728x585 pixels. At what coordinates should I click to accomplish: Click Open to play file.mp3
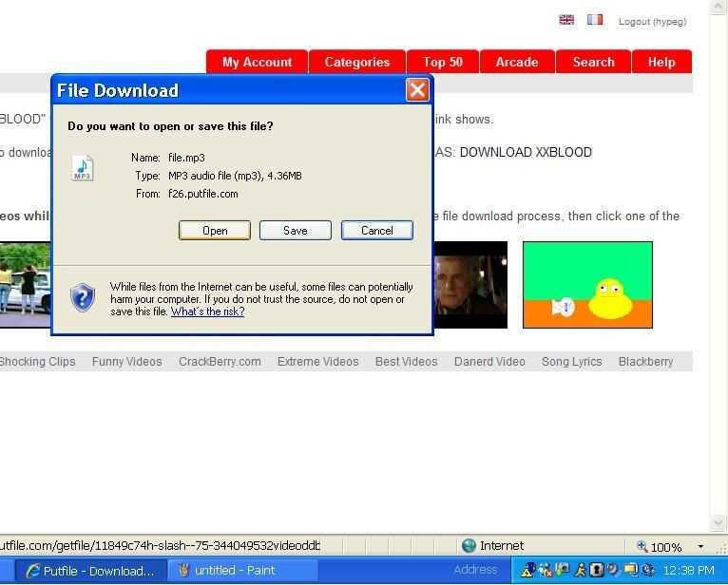[215, 230]
